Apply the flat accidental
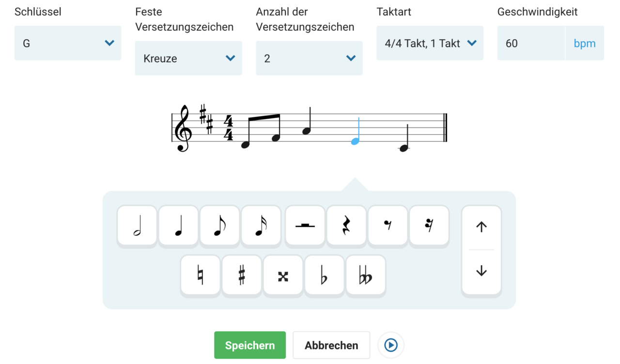 325,275
